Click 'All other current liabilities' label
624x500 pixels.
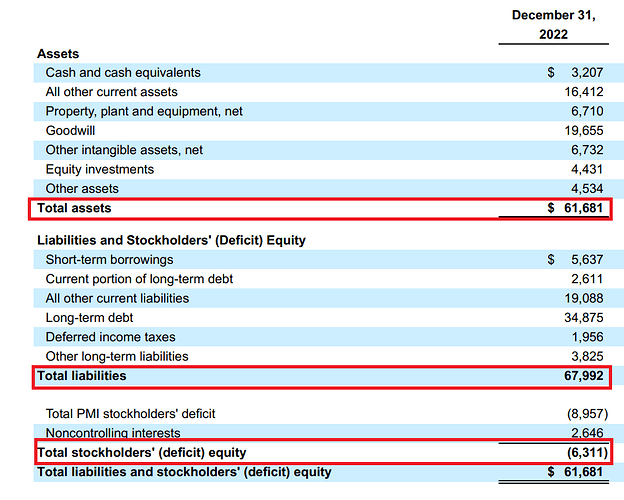(x=117, y=299)
